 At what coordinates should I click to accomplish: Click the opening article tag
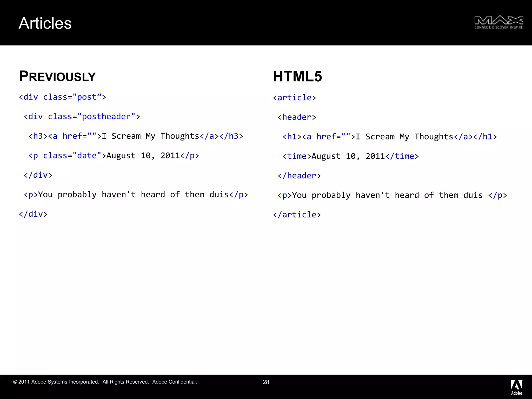[294, 98]
